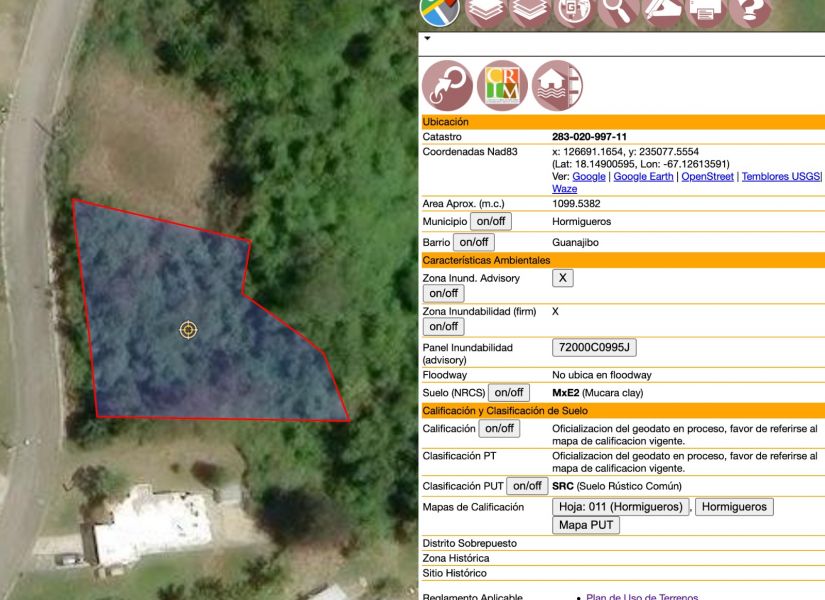Click the printer icon
This screenshot has height=600, width=825.
(706, 10)
